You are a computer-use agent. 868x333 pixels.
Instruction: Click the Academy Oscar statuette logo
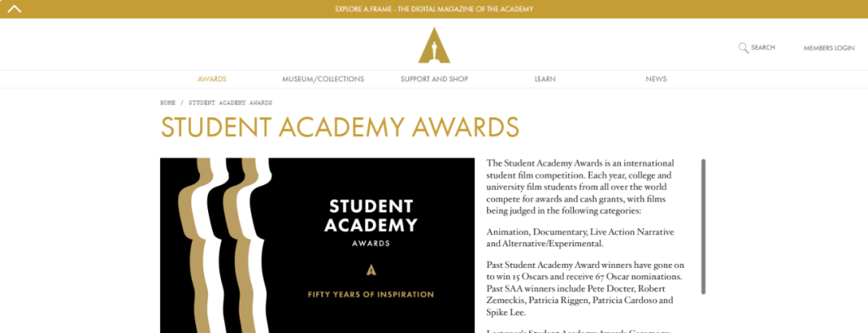[x=434, y=45]
